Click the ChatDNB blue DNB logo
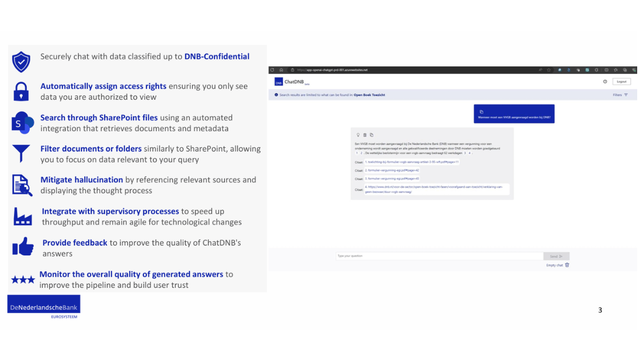The height and width of the screenshot is (361, 644). 279,82
